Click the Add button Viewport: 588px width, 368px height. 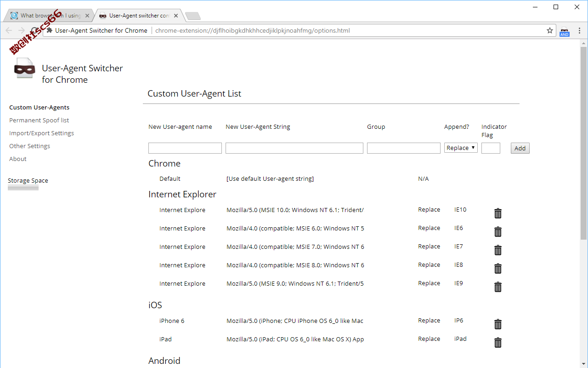pyautogui.click(x=520, y=148)
